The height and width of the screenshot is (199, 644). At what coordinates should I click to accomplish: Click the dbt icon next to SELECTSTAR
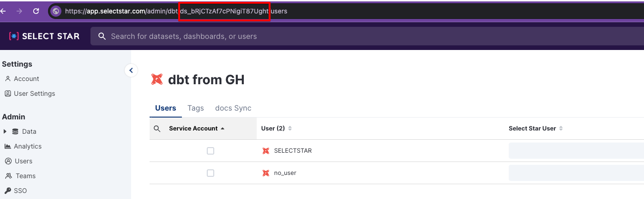point(266,151)
